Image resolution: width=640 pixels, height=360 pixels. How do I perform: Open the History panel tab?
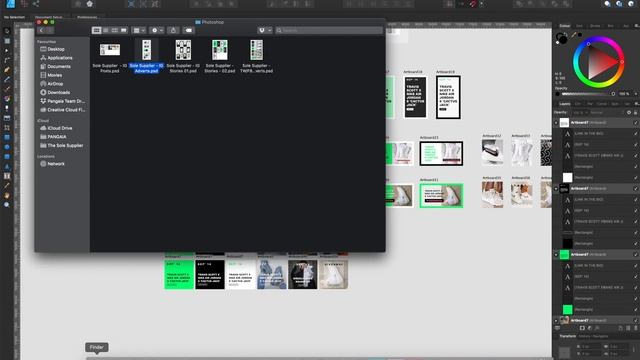[584, 336]
